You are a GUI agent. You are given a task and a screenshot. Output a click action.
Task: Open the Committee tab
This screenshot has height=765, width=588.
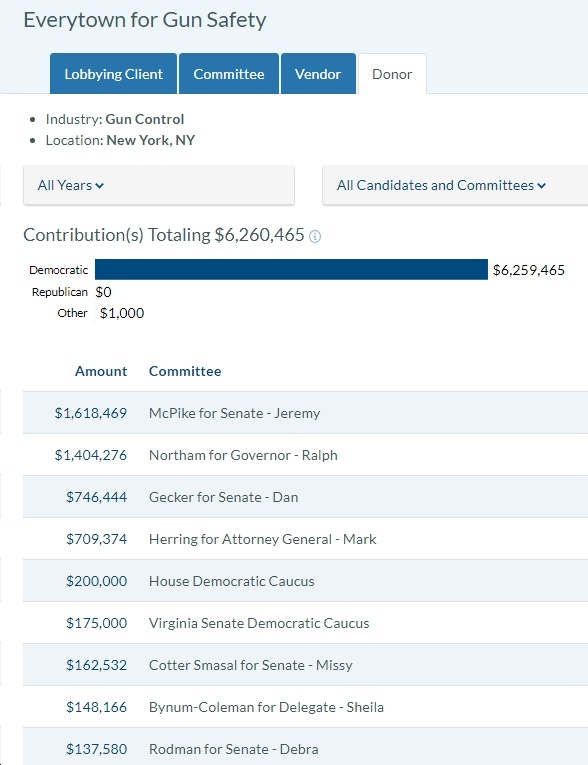pos(229,74)
